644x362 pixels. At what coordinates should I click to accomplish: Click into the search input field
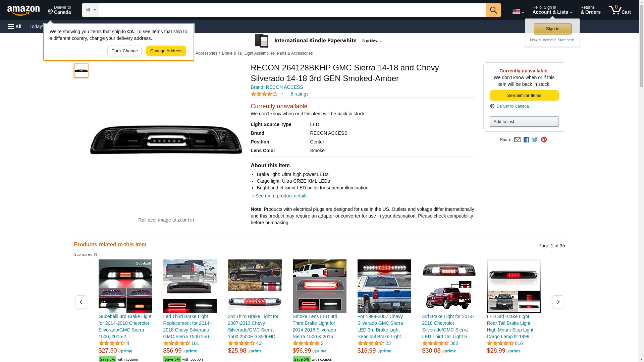(x=292, y=10)
